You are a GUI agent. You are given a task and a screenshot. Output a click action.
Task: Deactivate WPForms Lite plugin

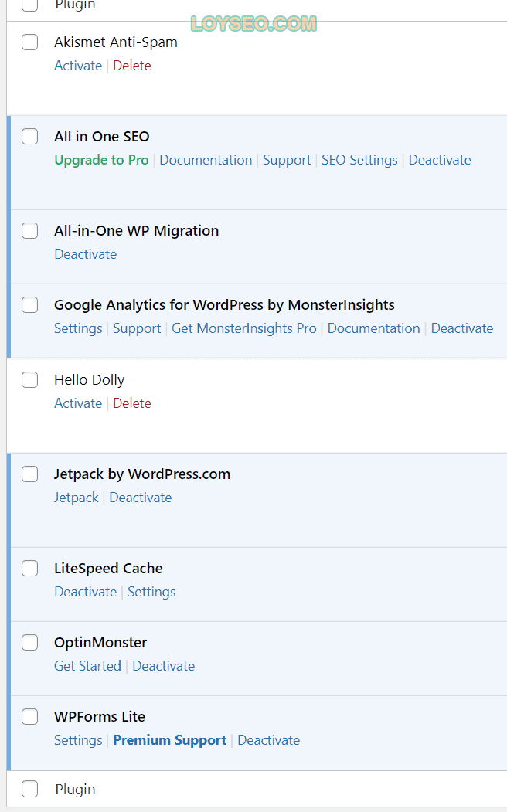(268, 741)
